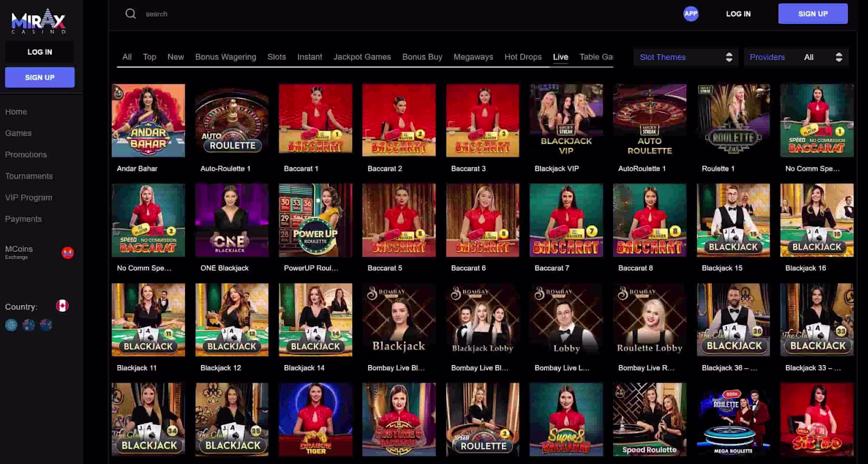Click the second small flag under Country
868x464 pixels.
(28, 325)
